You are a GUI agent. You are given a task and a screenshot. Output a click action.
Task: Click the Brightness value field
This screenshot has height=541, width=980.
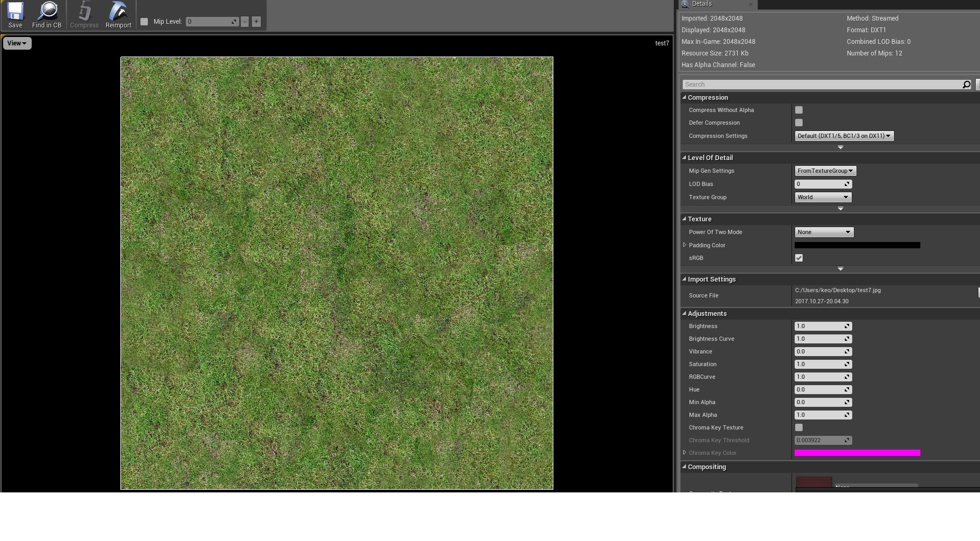pyautogui.click(x=823, y=326)
